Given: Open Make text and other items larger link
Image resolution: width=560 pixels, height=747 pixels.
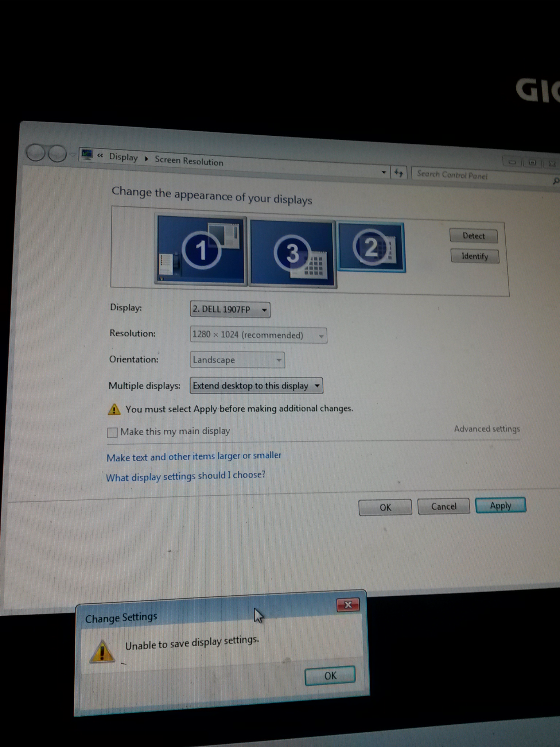Looking at the screenshot, I should tap(194, 456).
